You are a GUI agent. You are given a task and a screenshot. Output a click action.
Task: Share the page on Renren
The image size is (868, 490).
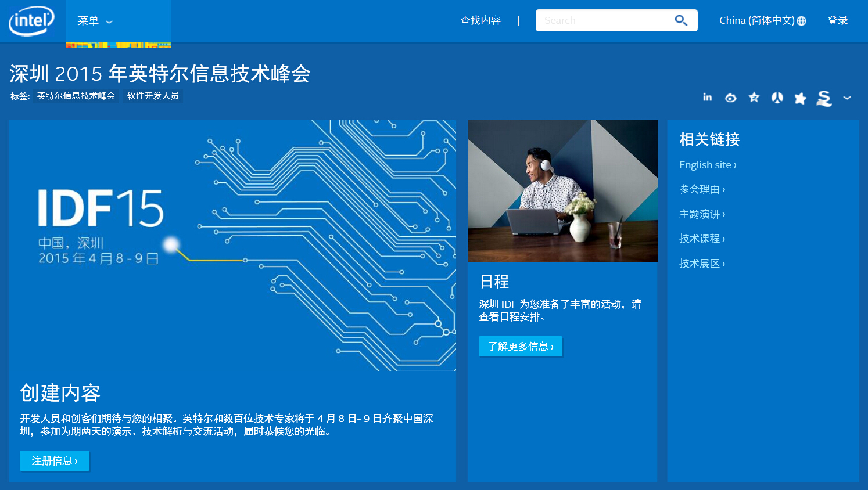tap(777, 98)
